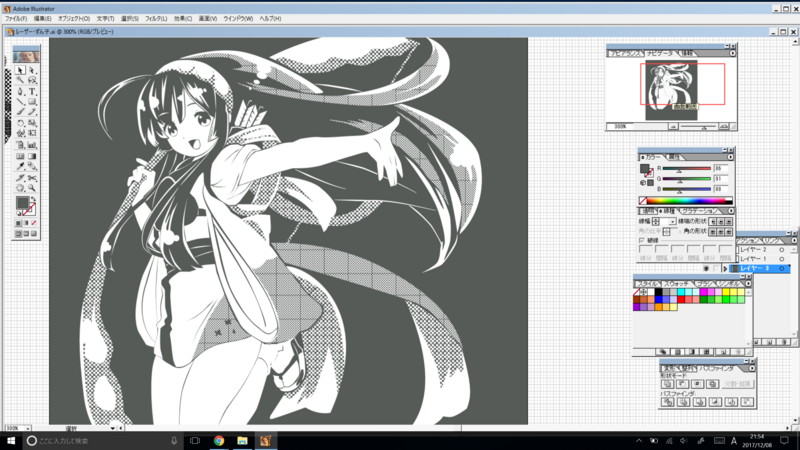Select the Gradient tool
The image size is (800, 450).
[32, 156]
